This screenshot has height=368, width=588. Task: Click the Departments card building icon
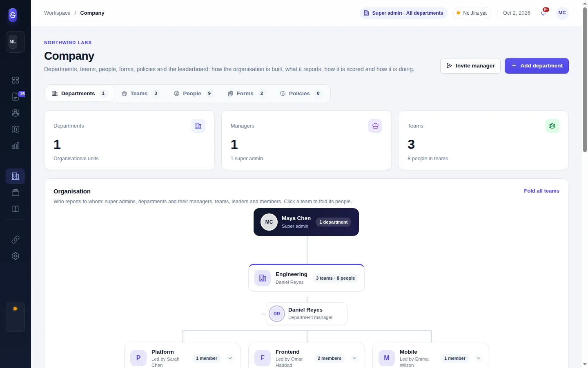pyautogui.click(x=198, y=126)
